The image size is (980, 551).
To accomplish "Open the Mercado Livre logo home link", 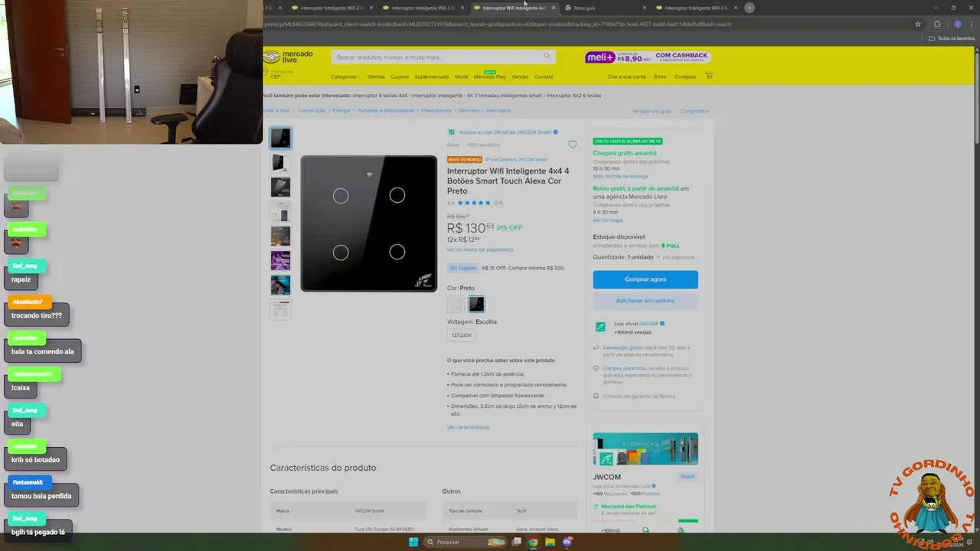I will [x=288, y=57].
